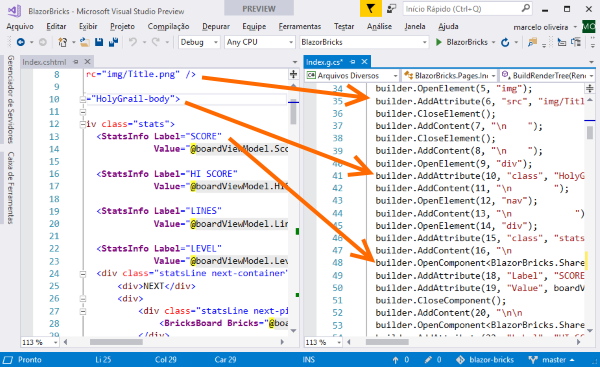Split the left editor with the splitter icon

[x=293, y=74]
